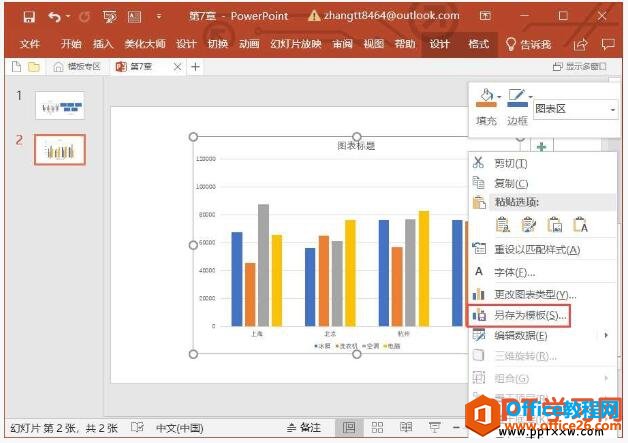Open the 帮助 ribbon tab
Screen dimensions: 628x443
(405, 44)
